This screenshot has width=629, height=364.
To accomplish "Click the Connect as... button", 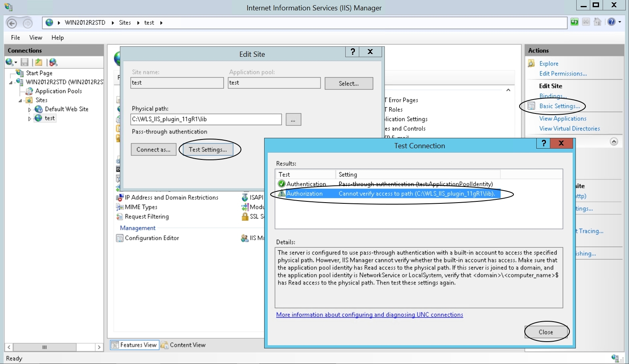I will pyautogui.click(x=153, y=149).
